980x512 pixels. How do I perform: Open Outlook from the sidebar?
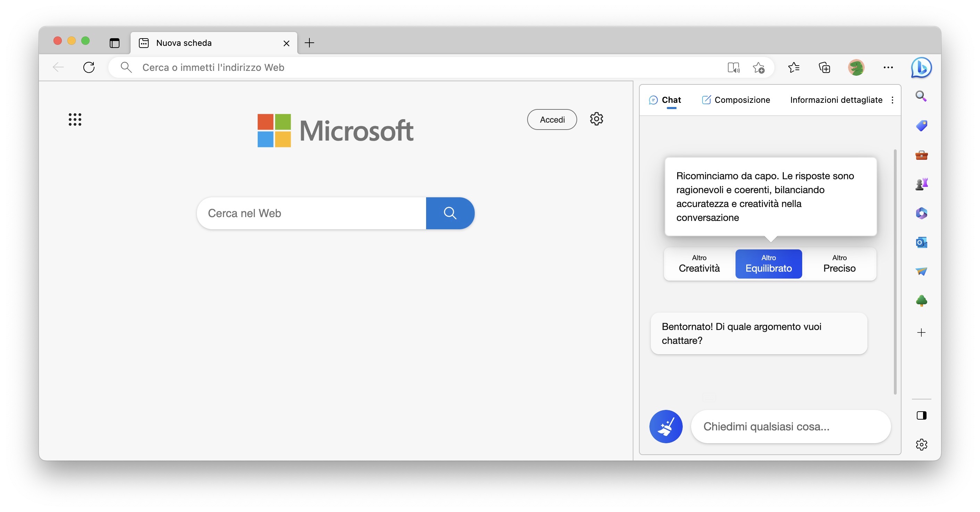pyautogui.click(x=921, y=242)
